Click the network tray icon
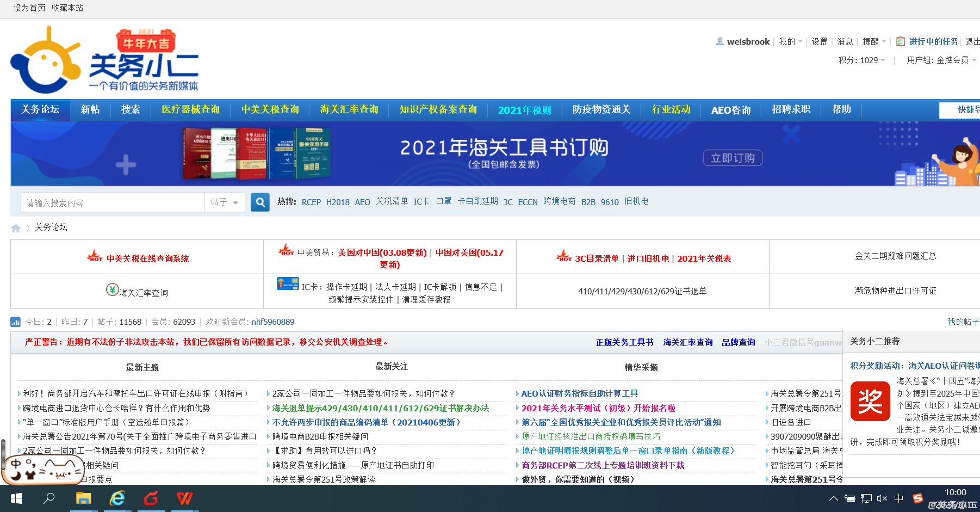980x512 pixels. [x=866, y=498]
